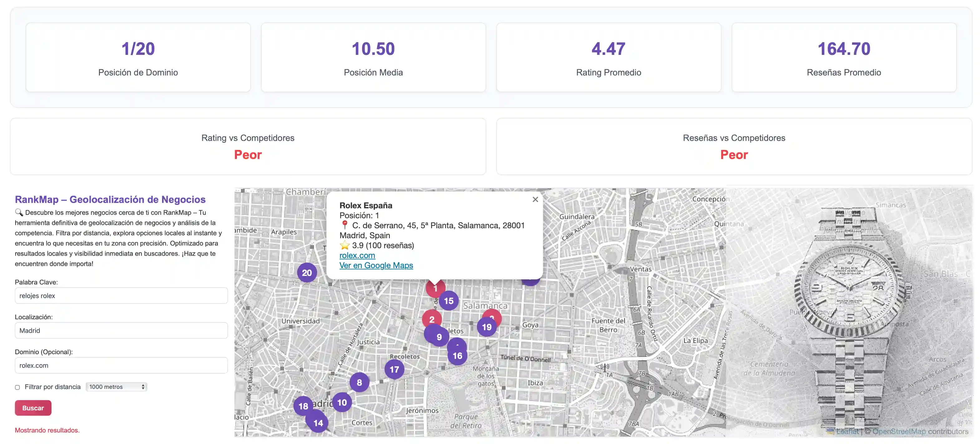Viewport: 980px width, 444px height.
Task: Close the Rolex España popup
Action: point(535,199)
